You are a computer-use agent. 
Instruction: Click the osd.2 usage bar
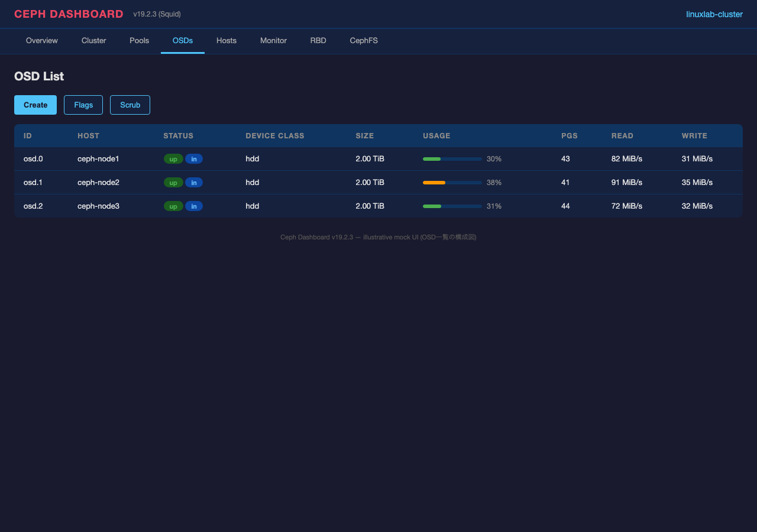point(452,206)
